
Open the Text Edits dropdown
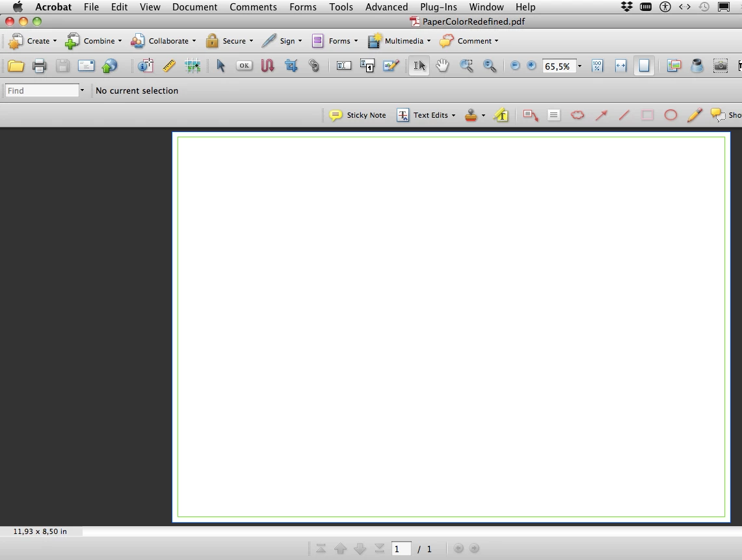tap(427, 115)
